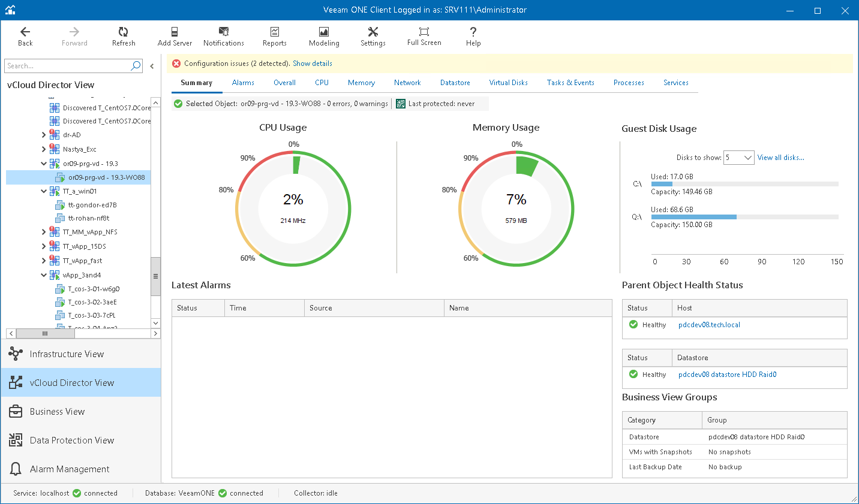Open the Alarm Management bell view

(70, 469)
